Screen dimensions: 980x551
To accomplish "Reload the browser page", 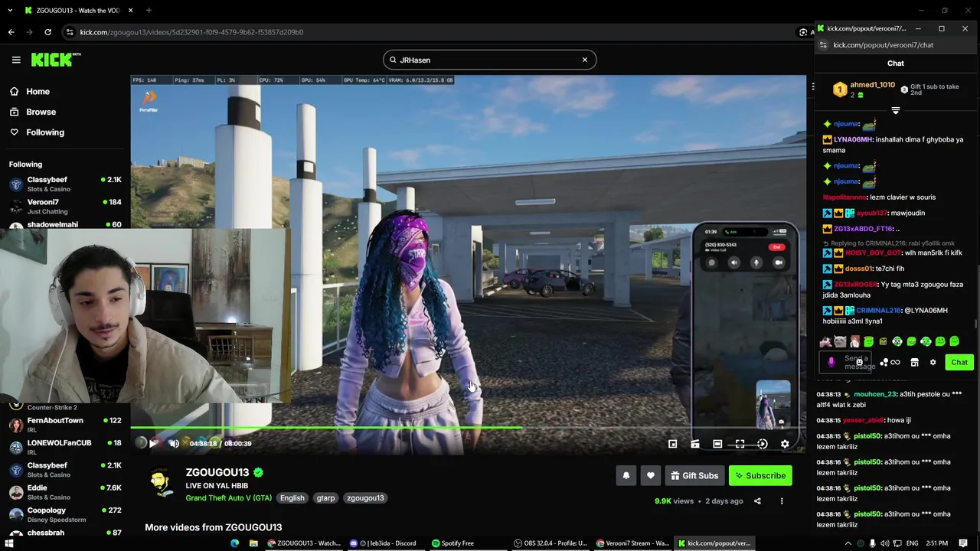I will click(x=47, y=32).
